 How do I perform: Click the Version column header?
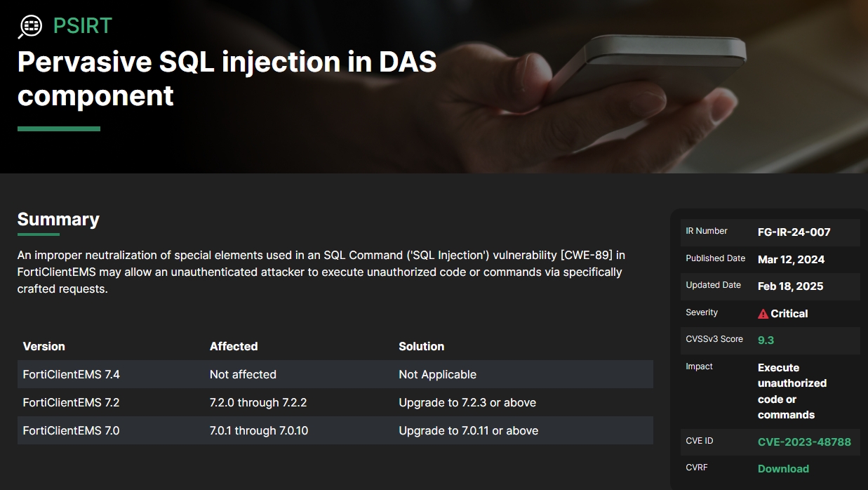tap(44, 346)
